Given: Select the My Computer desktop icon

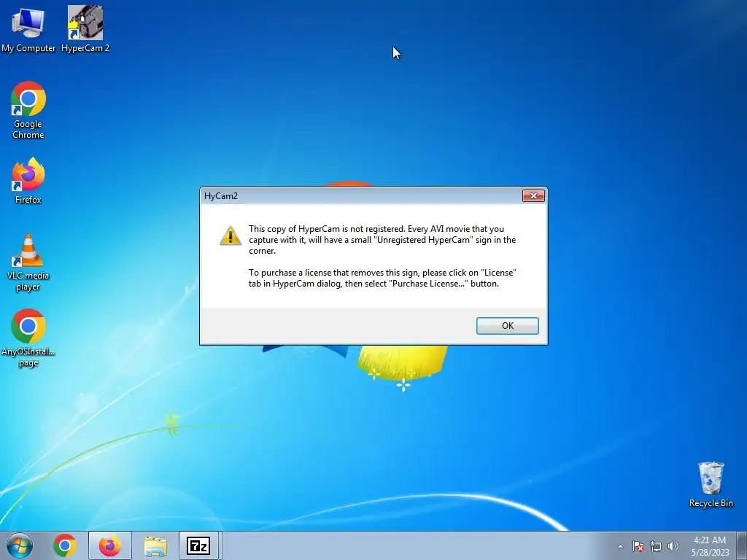Looking at the screenshot, I should (x=28, y=28).
